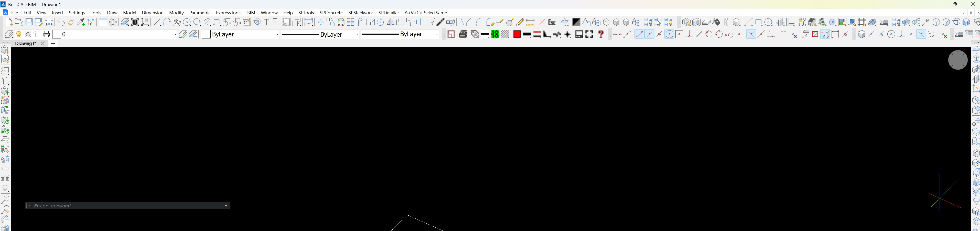Viewport: 980px width, 231px height.
Task: Toggle the Center entity snap
Action: tap(669, 34)
